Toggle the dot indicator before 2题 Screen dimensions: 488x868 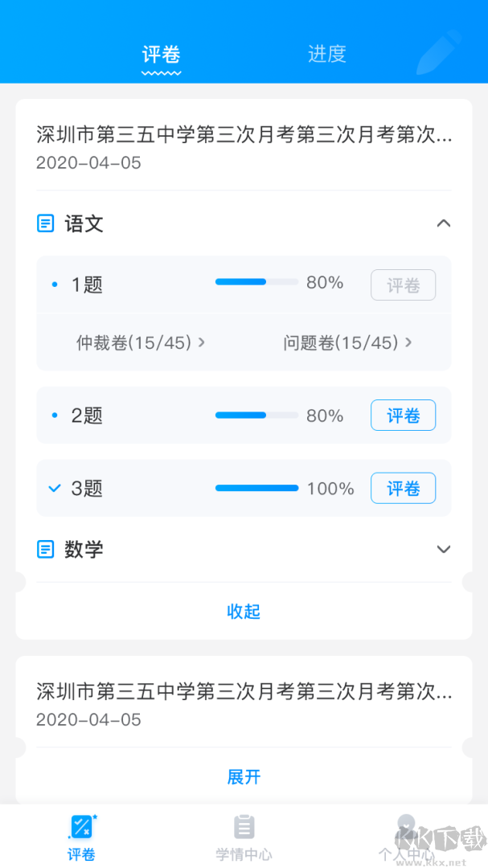point(54,415)
